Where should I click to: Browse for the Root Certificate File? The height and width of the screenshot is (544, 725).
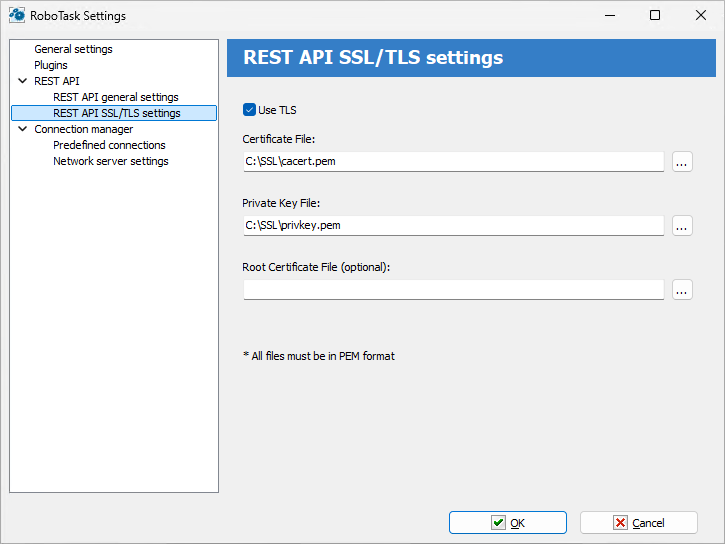(682, 290)
